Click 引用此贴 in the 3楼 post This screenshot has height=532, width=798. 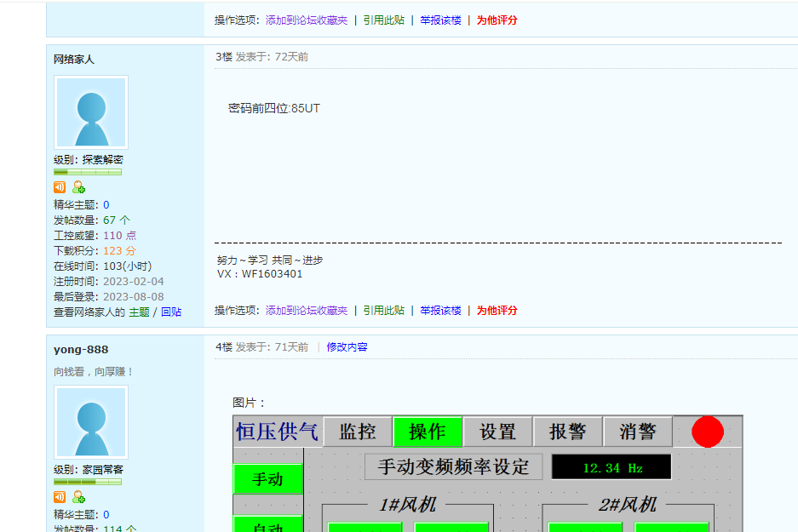383,311
